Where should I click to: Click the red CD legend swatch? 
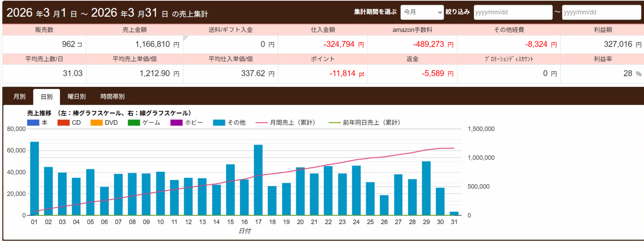(63, 123)
